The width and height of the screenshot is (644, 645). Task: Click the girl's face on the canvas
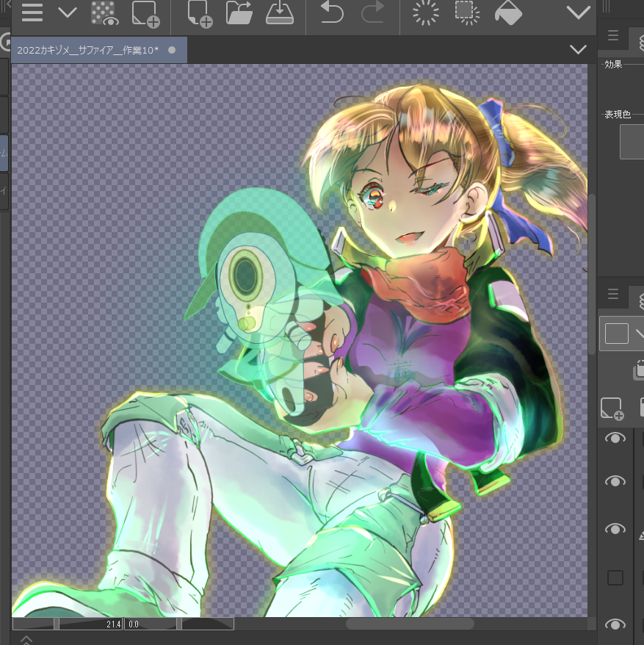405,206
